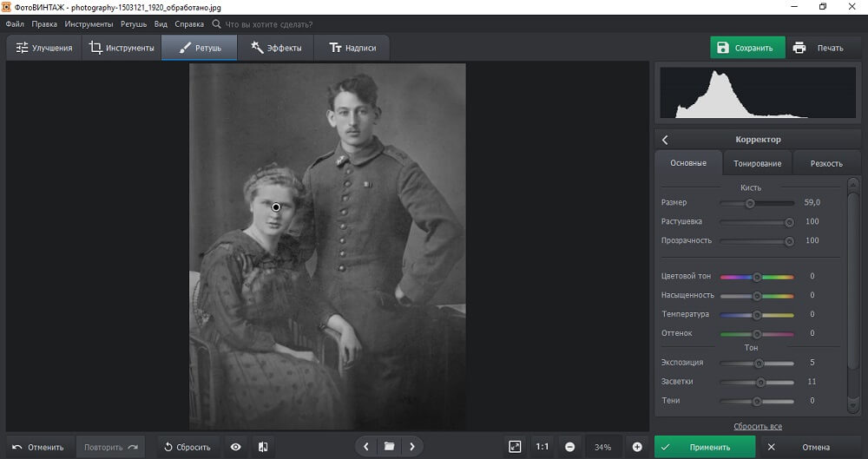Screen dimensions: 868x459
Task: Click the panel scrollbar up arrow
Action: click(853, 184)
